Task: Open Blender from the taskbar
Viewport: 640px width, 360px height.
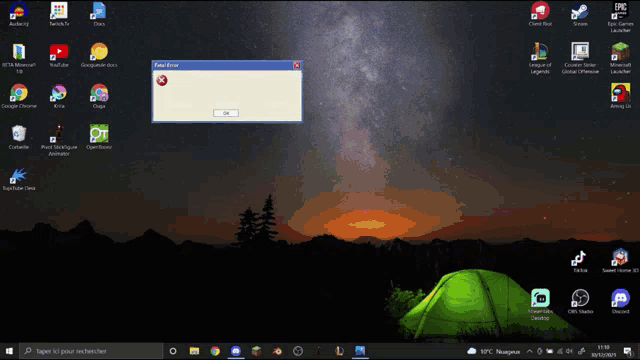Action: (x=277, y=351)
